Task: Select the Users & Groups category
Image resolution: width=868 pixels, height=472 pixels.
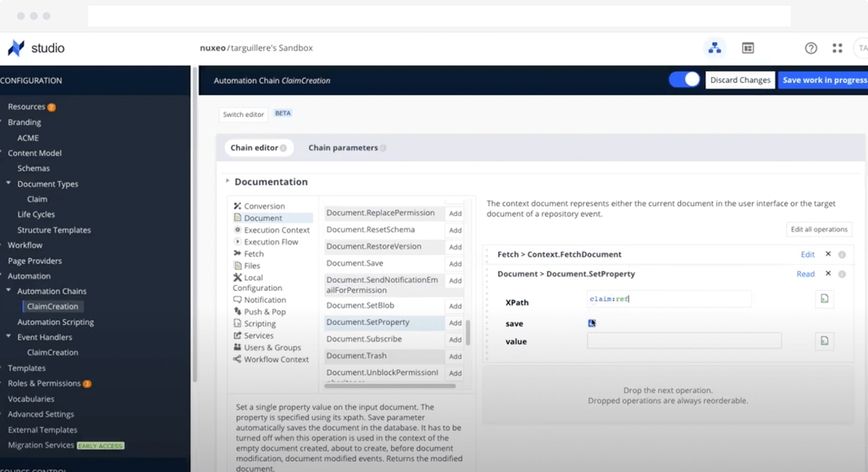Action: coord(267,347)
